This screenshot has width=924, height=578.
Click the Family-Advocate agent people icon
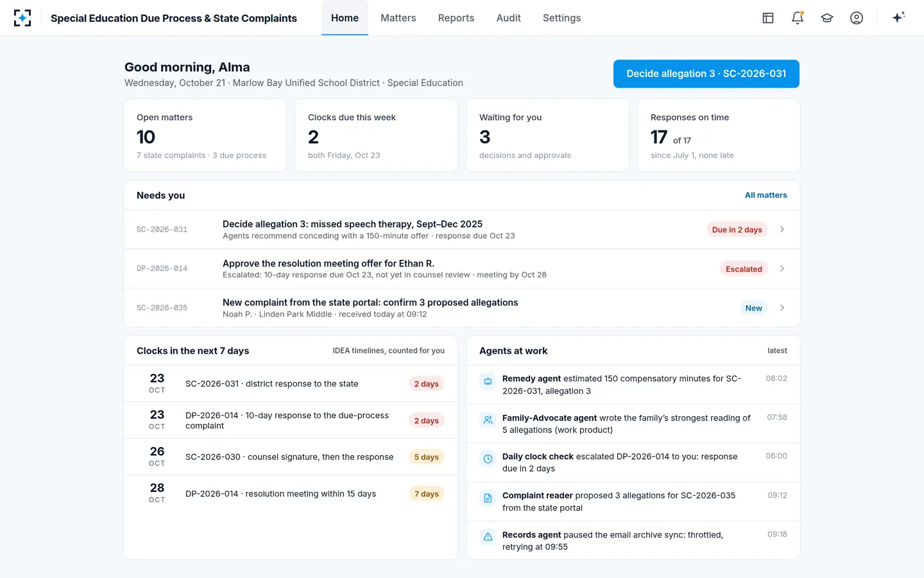click(488, 420)
